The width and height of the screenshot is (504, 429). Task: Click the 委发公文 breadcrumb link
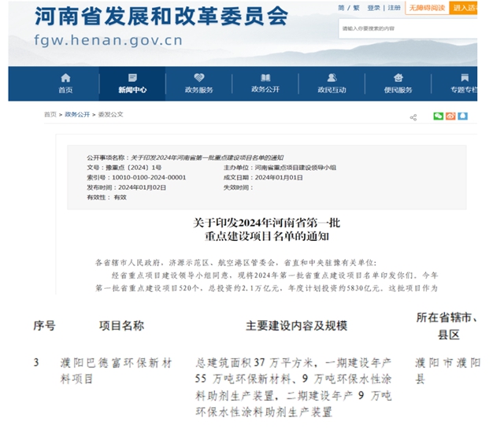110,114
